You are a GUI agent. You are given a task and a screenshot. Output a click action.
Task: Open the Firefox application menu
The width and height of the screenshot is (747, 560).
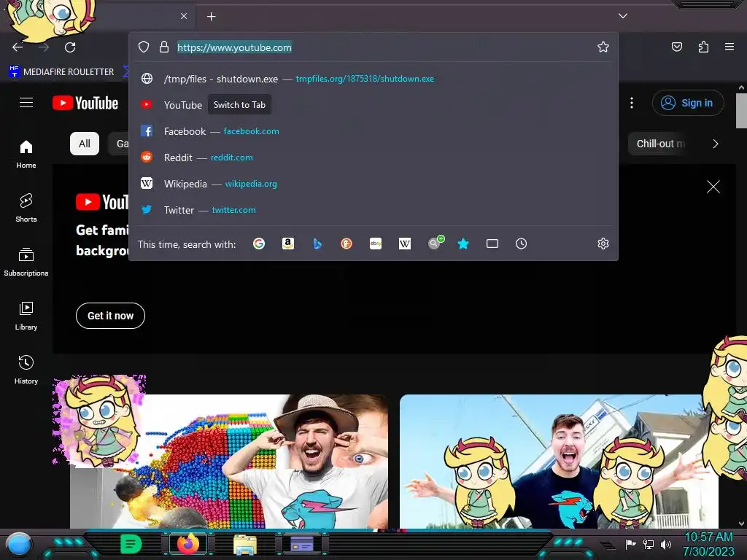(x=729, y=47)
